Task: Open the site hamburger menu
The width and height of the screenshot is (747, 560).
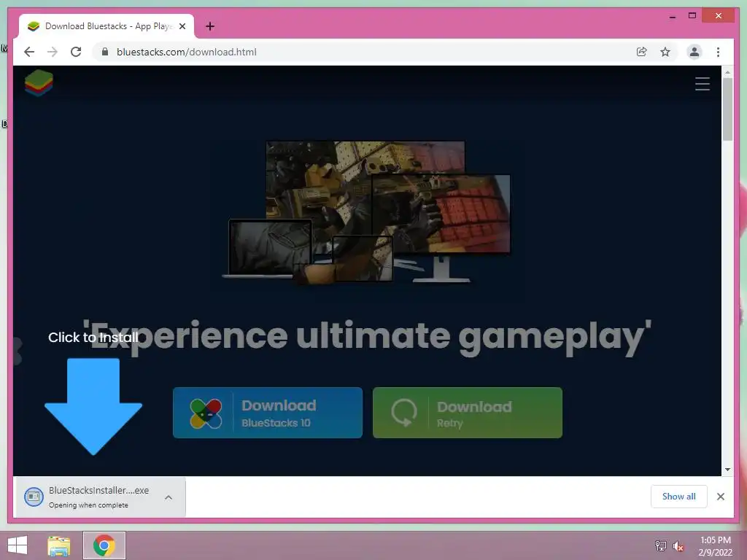Action: click(703, 84)
